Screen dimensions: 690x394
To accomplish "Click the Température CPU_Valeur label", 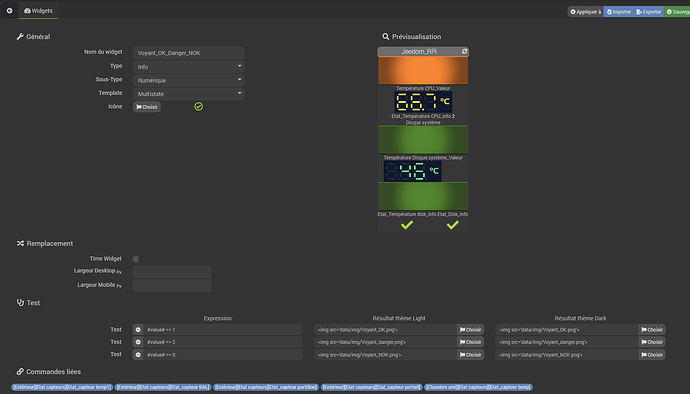I will [423, 88].
